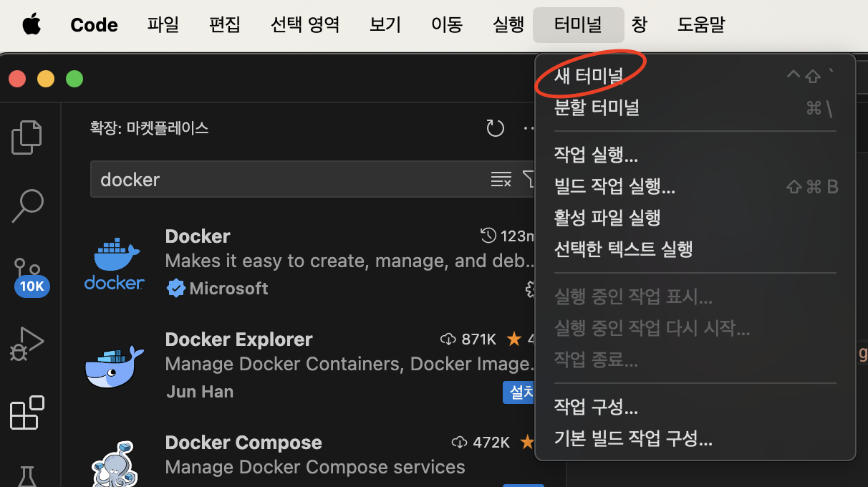
Task: Open the 실행 menu
Action: pyautogui.click(x=508, y=25)
